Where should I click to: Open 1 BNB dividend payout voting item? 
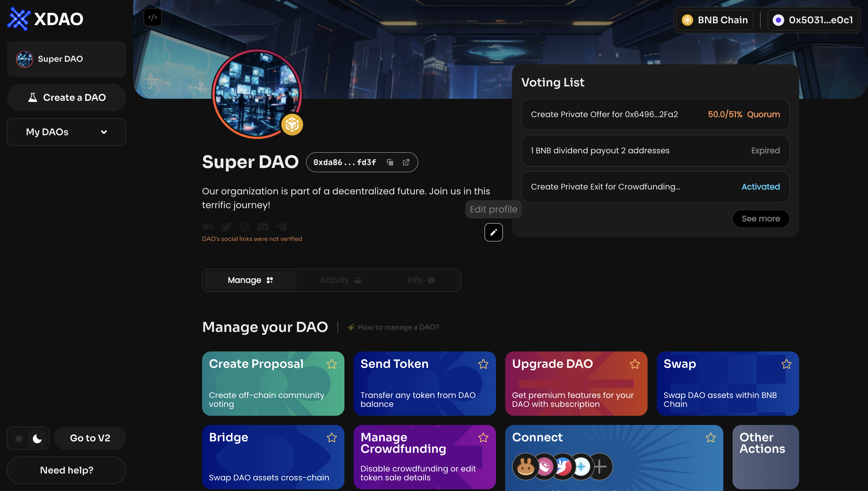click(655, 151)
